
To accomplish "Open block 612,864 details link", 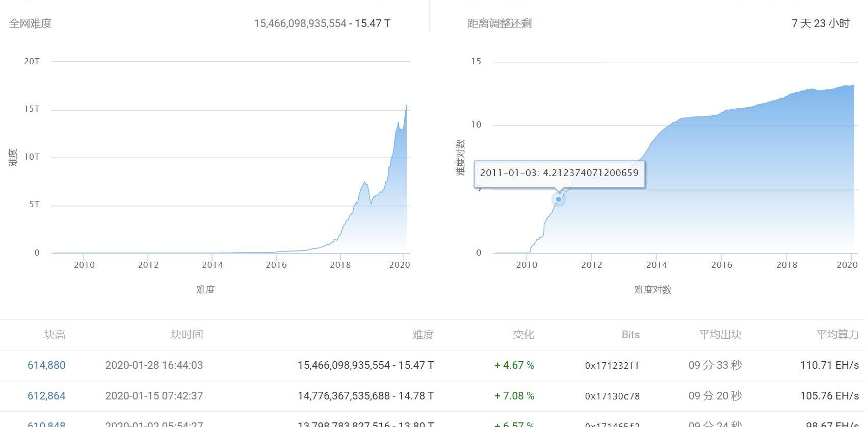I will click(46, 396).
